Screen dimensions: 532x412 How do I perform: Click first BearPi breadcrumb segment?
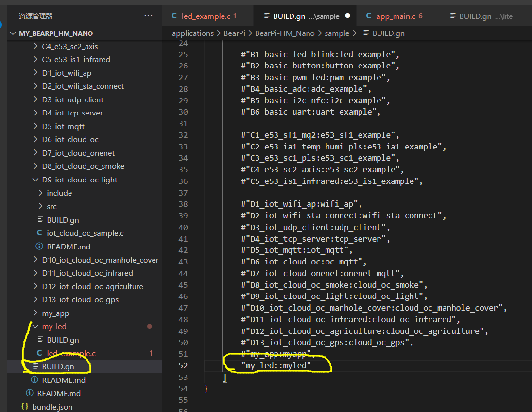click(234, 33)
